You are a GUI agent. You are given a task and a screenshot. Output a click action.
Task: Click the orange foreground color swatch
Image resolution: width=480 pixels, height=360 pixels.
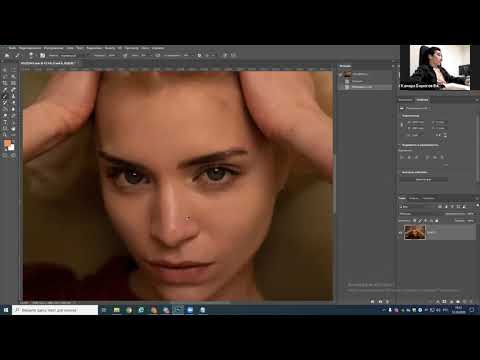pos(7,143)
